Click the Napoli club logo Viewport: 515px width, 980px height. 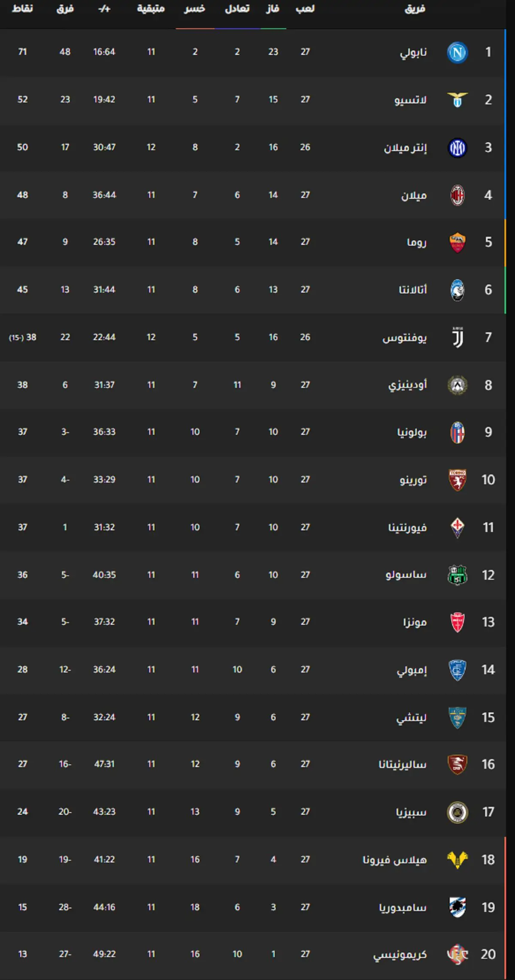click(457, 52)
